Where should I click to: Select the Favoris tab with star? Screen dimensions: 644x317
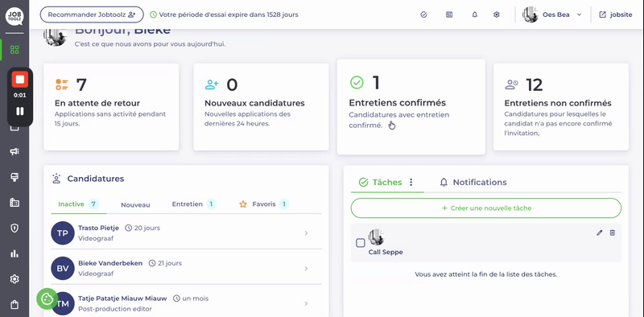coord(264,204)
